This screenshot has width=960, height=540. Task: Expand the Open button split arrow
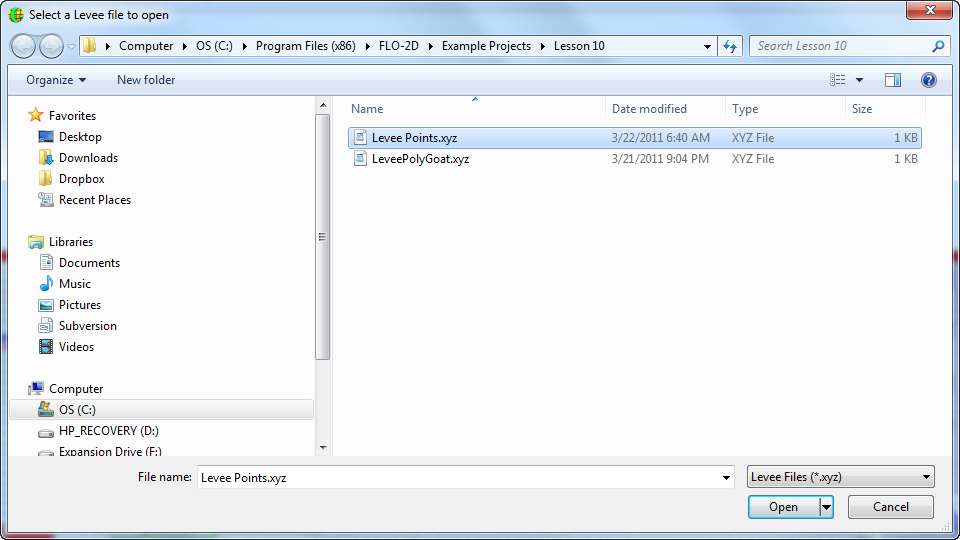[826, 507]
